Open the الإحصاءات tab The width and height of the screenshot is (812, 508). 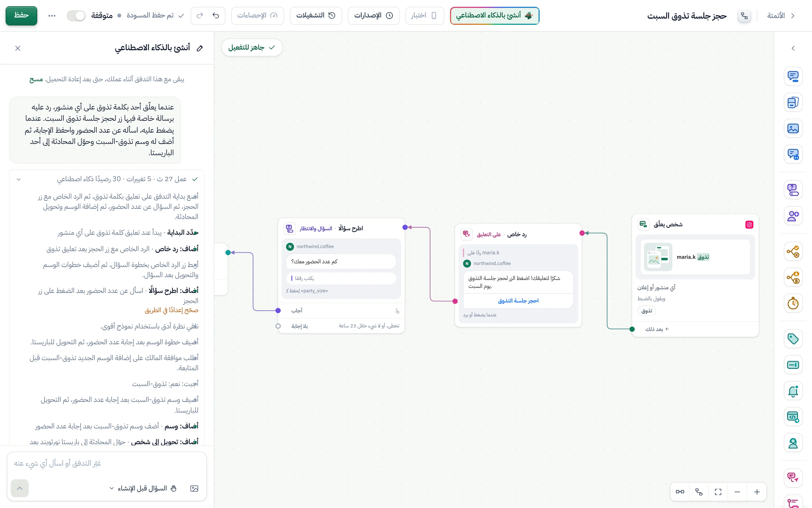click(257, 16)
